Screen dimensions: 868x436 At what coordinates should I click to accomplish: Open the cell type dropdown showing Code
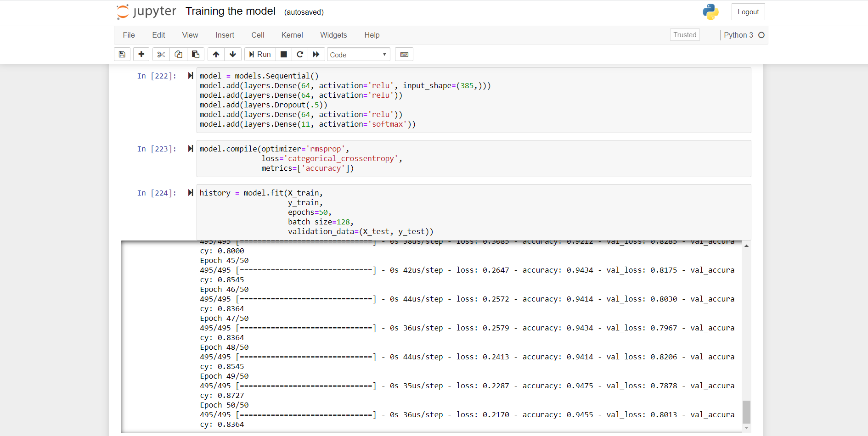[x=358, y=55]
